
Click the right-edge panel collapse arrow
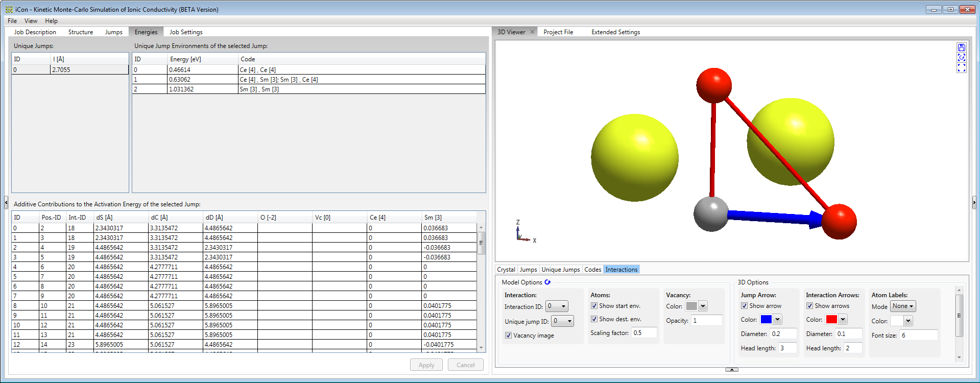click(974, 203)
